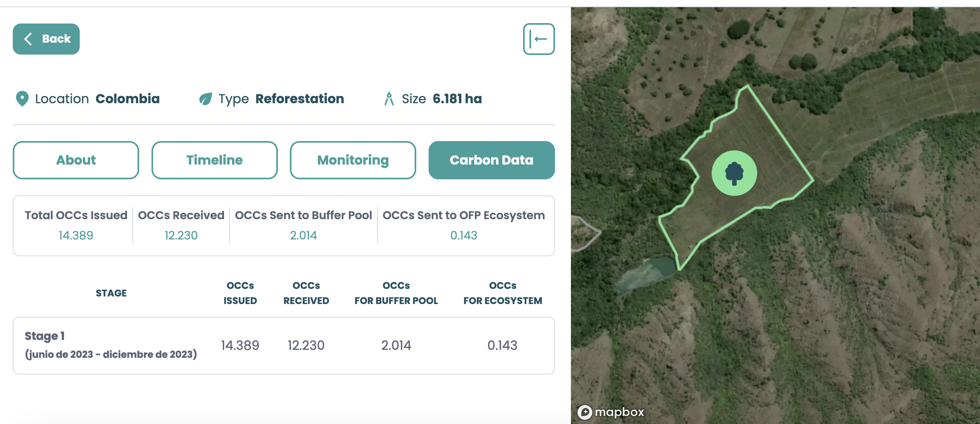Open the About tab
This screenshot has height=424, width=980.
[x=76, y=160]
